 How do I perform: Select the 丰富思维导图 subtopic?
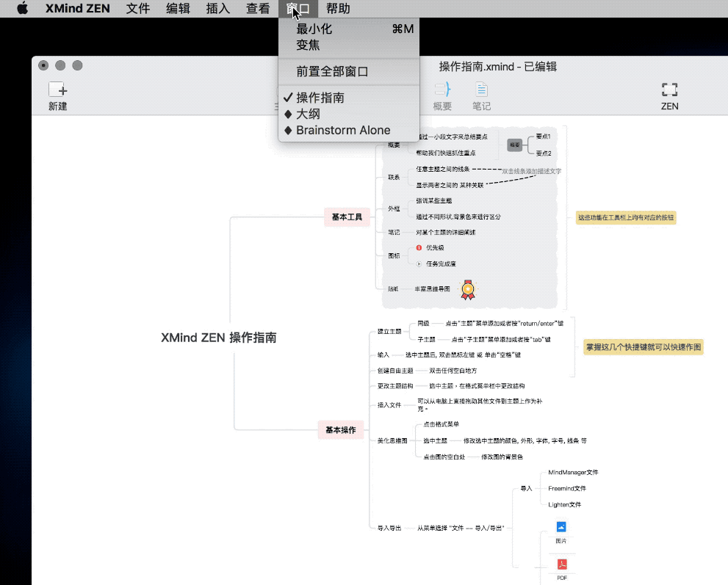pos(432,289)
